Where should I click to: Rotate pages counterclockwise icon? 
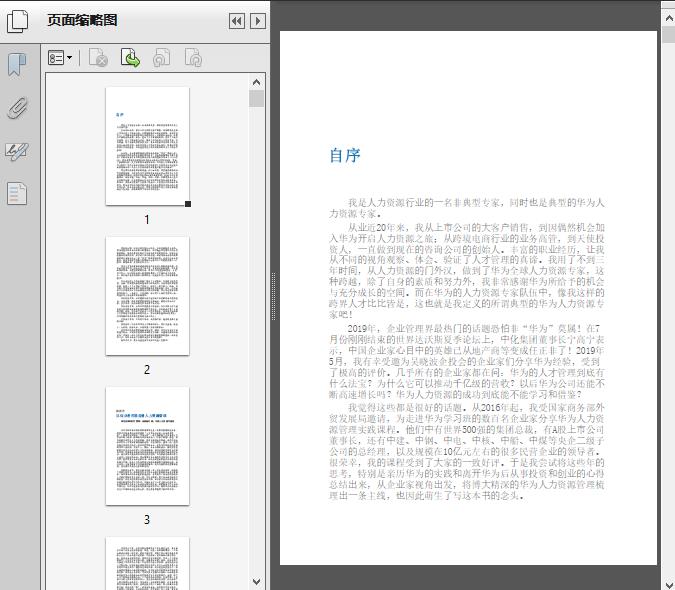[161, 58]
